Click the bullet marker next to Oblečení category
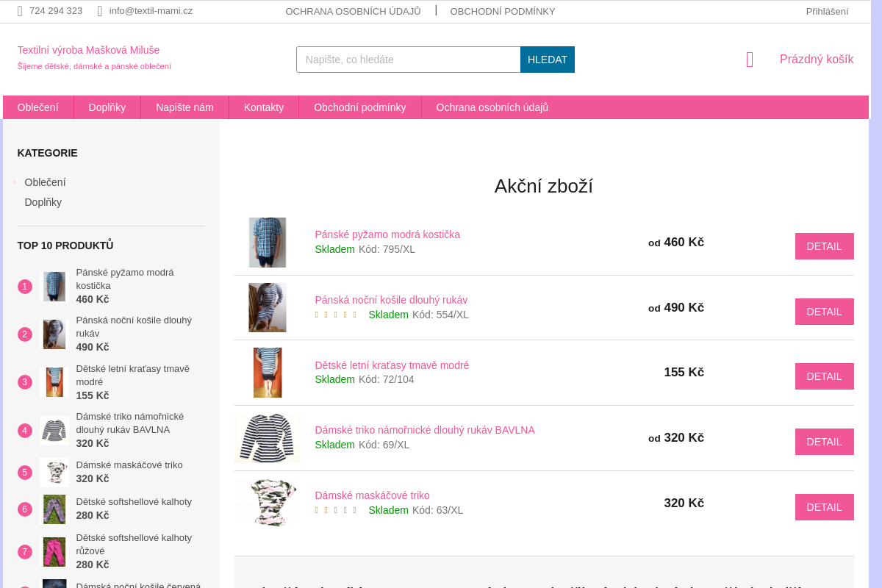 pyautogui.click(x=14, y=180)
